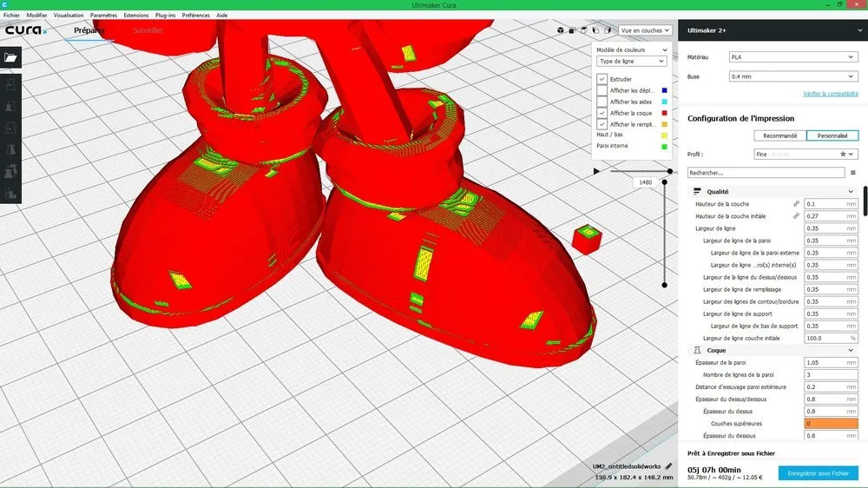Open the Extensions menu
This screenshot has width=868, height=488.
click(x=136, y=15)
